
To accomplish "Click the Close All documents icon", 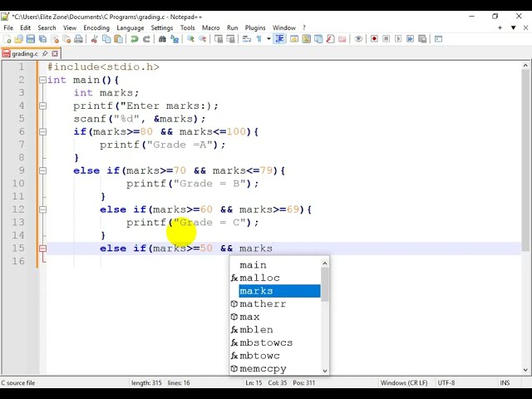I will tap(66, 39).
